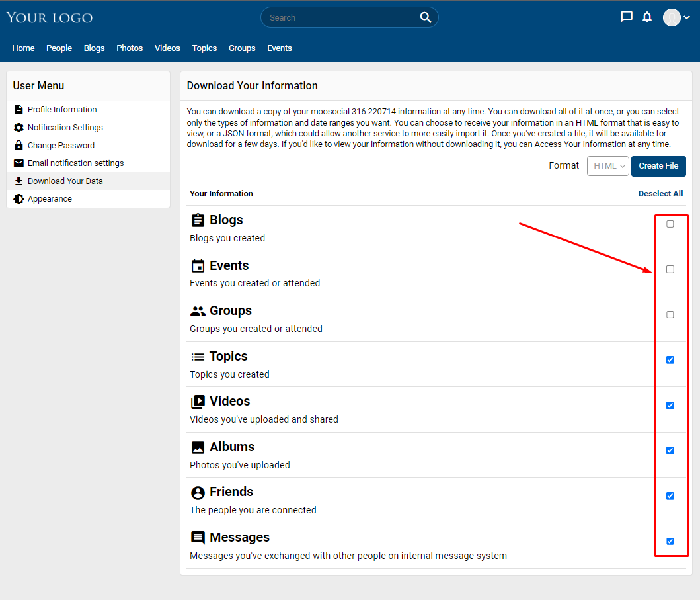Click the Create File button

point(658,166)
